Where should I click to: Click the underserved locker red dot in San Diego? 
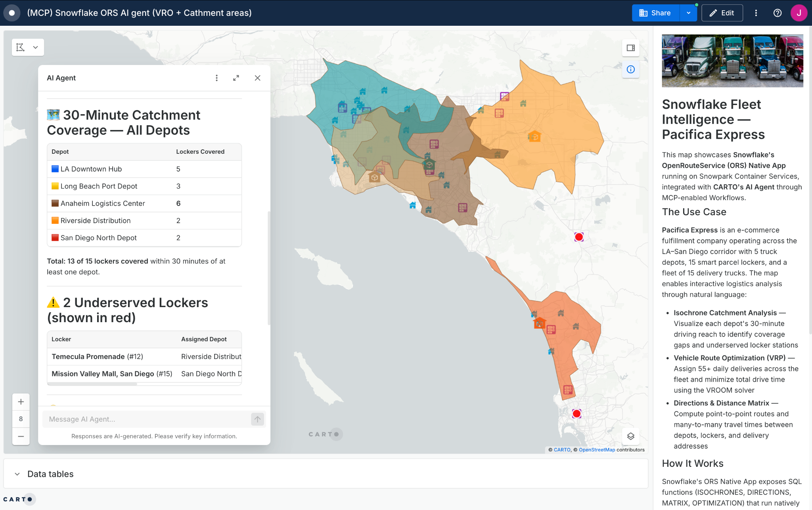coord(576,414)
